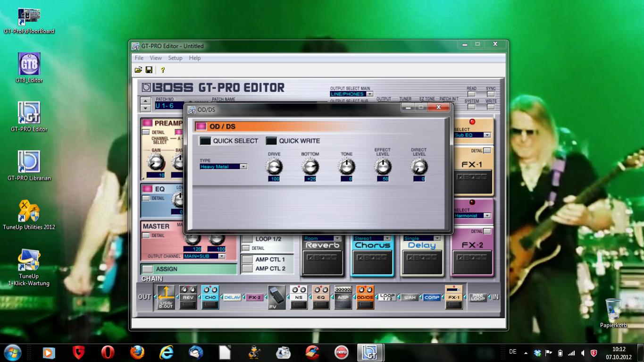The image size is (644, 362).
Task: Open the View menu
Action: [x=156, y=58]
